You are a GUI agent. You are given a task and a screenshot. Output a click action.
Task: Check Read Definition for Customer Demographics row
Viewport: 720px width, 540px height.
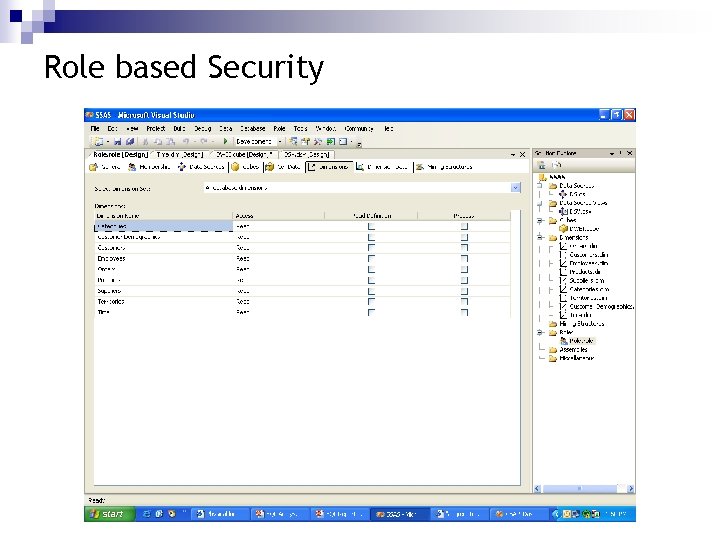[x=371, y=237]
